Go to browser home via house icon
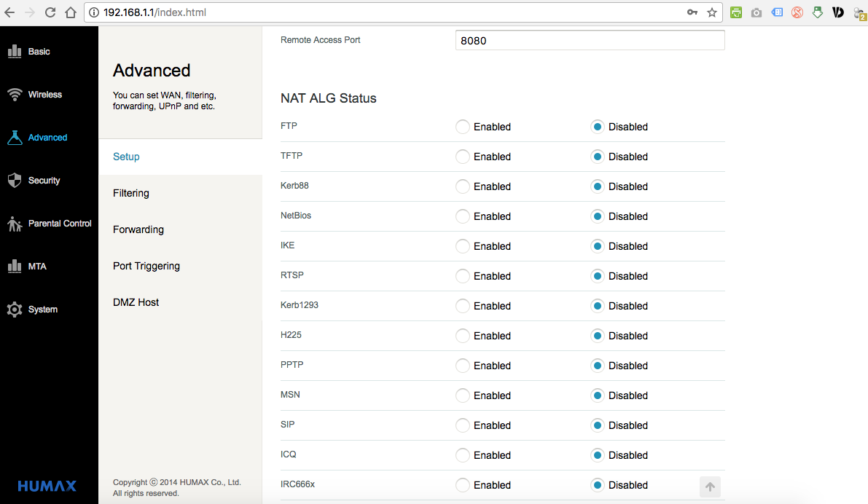This screenshot has width=868, height=504. pyautogui.click(x=70, y=12)
